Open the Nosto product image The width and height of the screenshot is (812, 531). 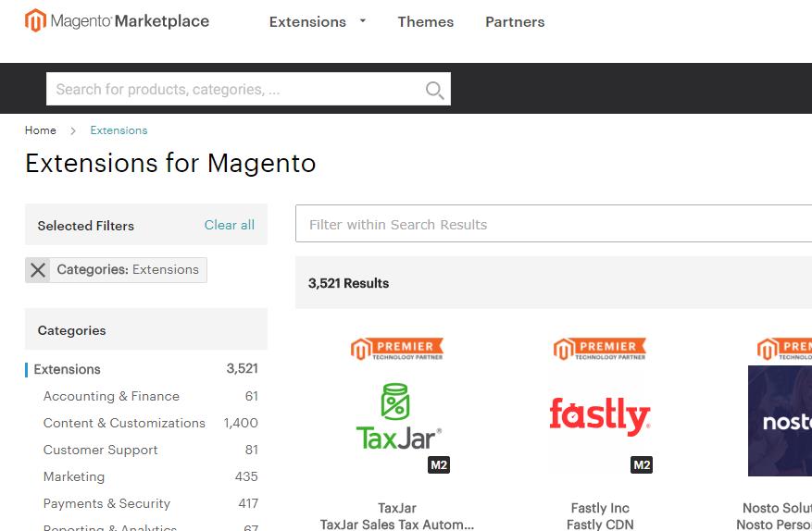tap(780, 421)
